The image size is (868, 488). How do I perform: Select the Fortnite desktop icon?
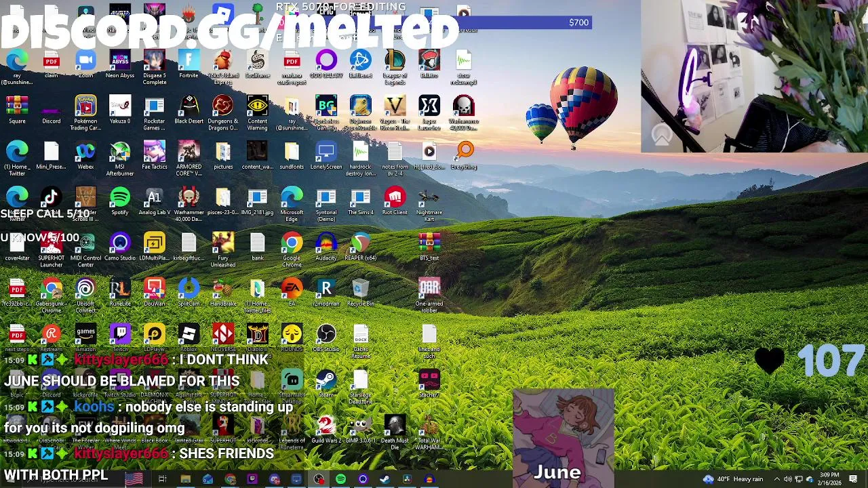189,65
